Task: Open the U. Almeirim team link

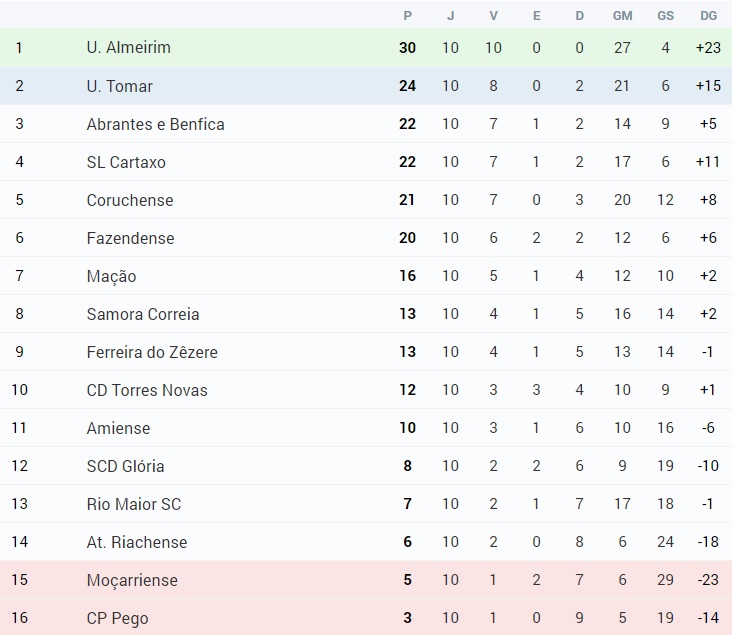Action: point(128,48)
